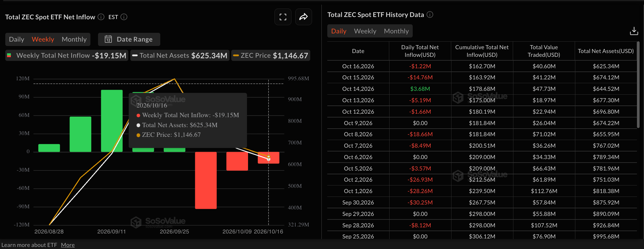644x249 pixels.
Task: Select the Sep 28,2026 date cell
Action: click(358, 225)
